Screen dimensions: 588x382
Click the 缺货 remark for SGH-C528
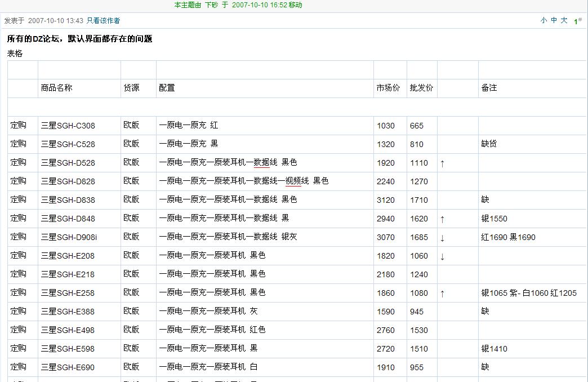489,144
